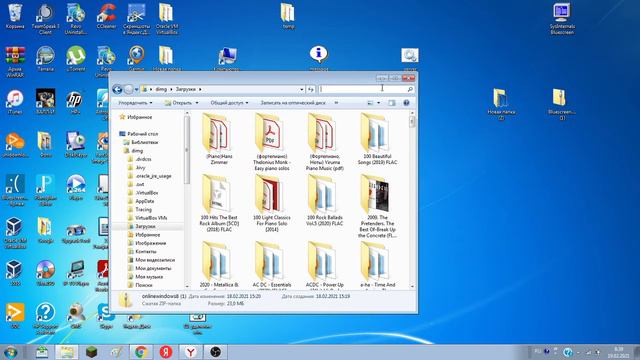640x360 pixels.
Task: Select 100 Light Classics For Piano folder
Action: coord(271,203)
